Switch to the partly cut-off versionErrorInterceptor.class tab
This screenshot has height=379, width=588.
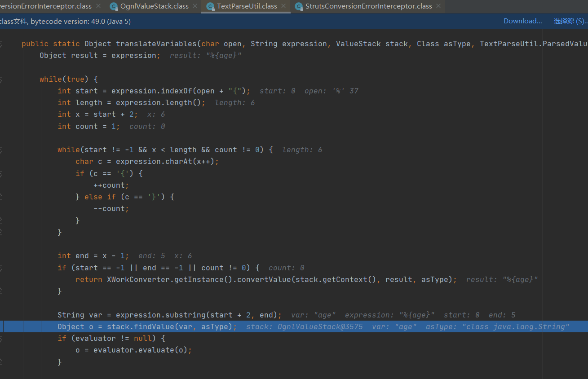[46, 6]
